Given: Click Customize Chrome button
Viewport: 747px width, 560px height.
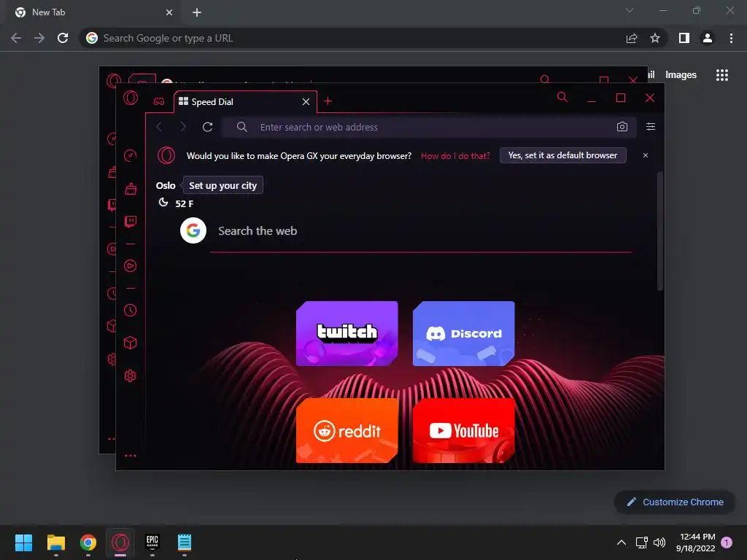Looking at the screenshot, I should click(x=675, y=502).
